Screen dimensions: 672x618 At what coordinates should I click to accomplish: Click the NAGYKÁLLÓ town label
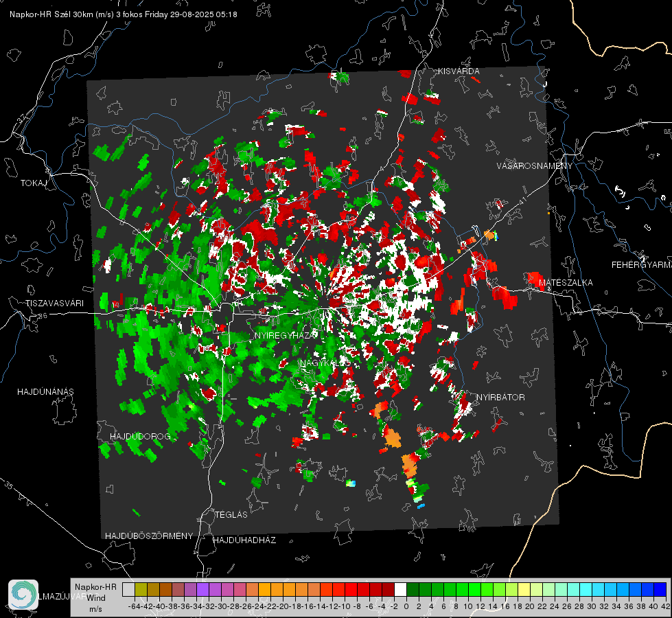click(325, 363)
